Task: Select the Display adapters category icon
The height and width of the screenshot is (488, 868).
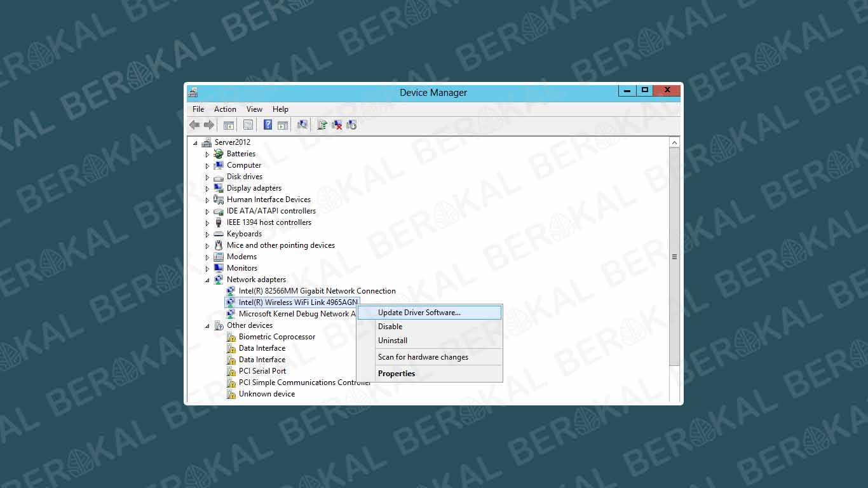Action: point(219,188)
